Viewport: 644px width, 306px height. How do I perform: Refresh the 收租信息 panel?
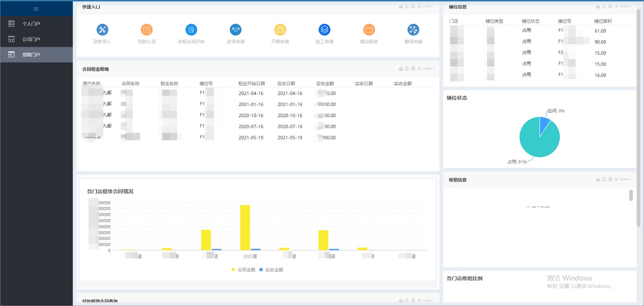click(x=604, y=180)
